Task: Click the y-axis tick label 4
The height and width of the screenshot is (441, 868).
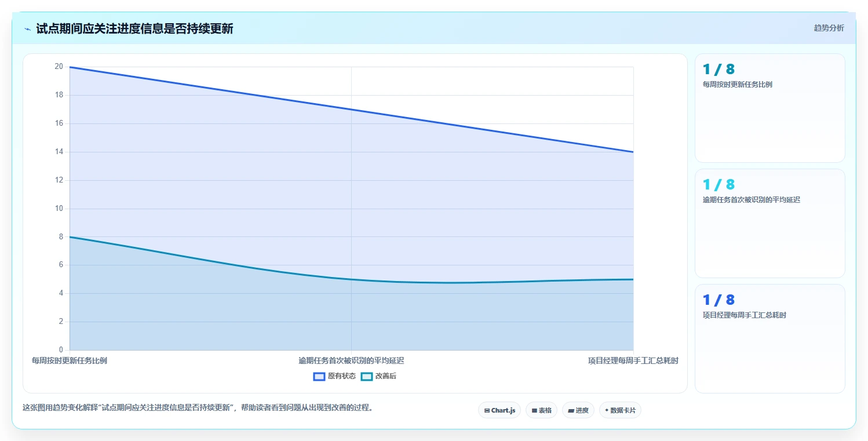Action: pos(61,293)
